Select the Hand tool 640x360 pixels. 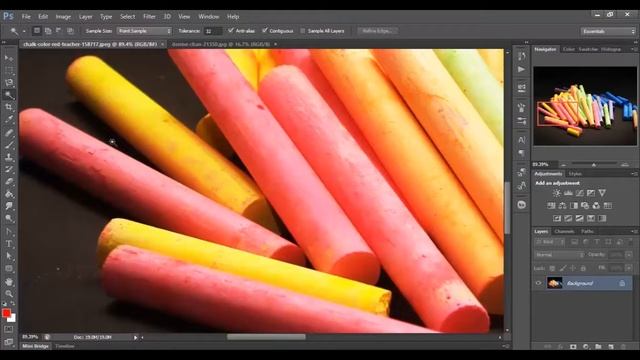[x=9, y=281]
